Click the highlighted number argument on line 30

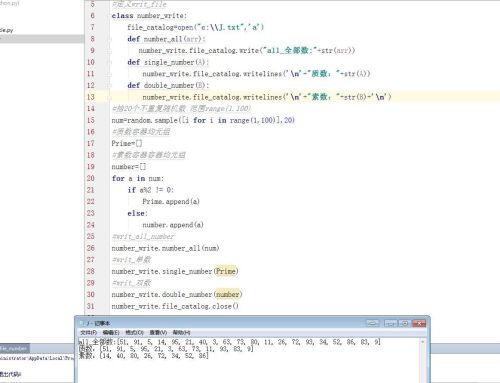[228, 294]
